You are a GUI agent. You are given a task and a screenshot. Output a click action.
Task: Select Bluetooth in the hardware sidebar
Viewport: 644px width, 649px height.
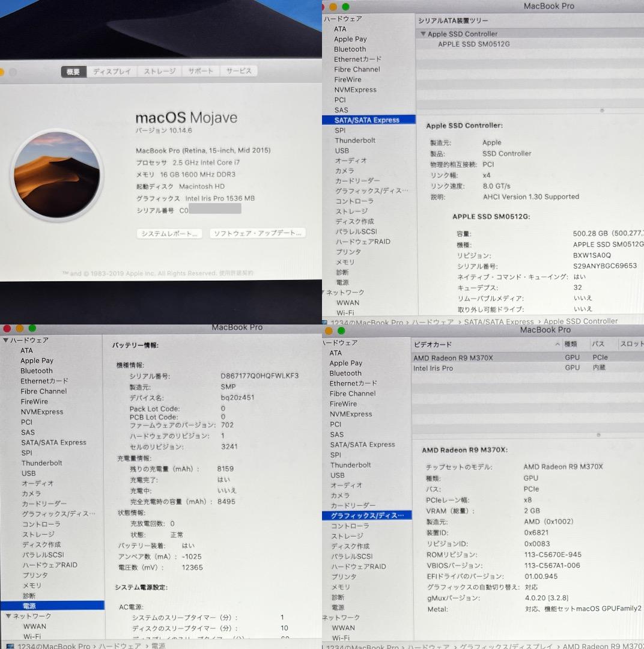pyautogui.click(x=350, y=49)
